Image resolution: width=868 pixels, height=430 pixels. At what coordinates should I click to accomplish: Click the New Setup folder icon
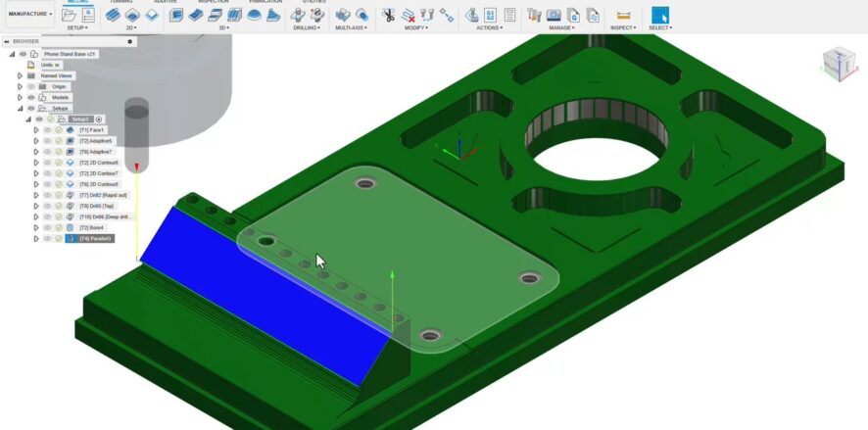point(69,14)
